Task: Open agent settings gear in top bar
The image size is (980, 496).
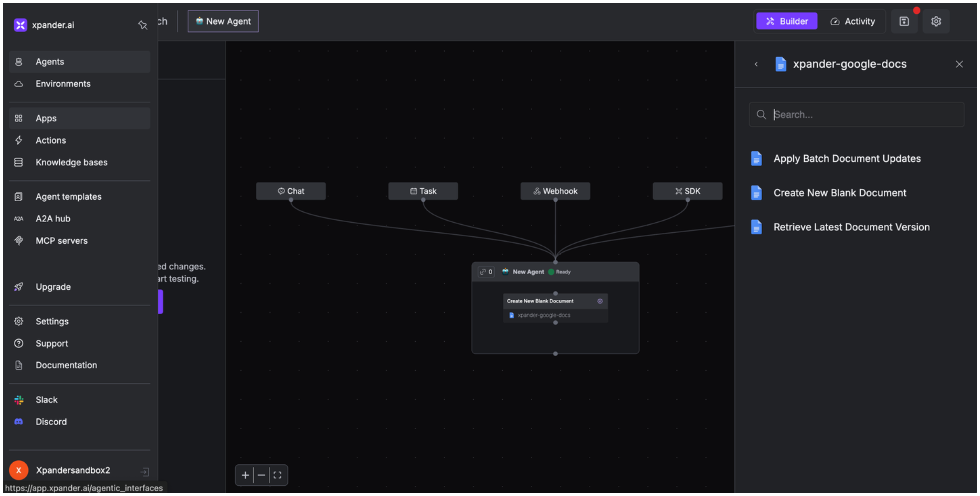Action: coord(936,21)
